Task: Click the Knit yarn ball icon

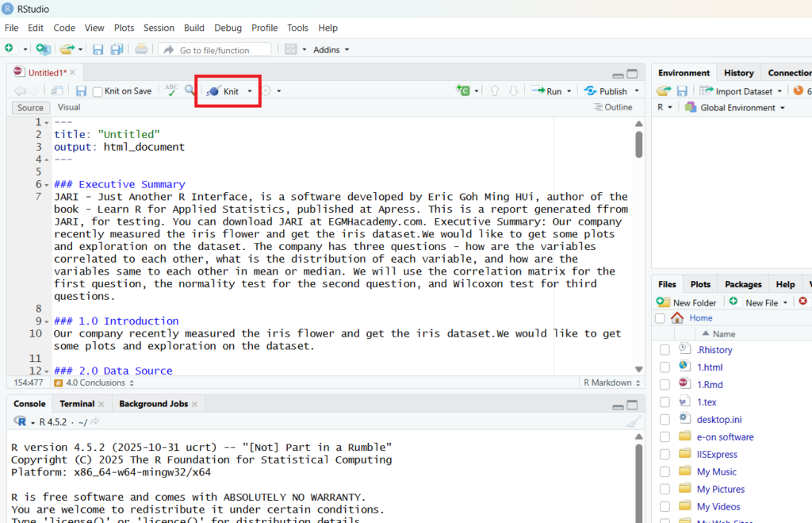Action: click(213, 91)
